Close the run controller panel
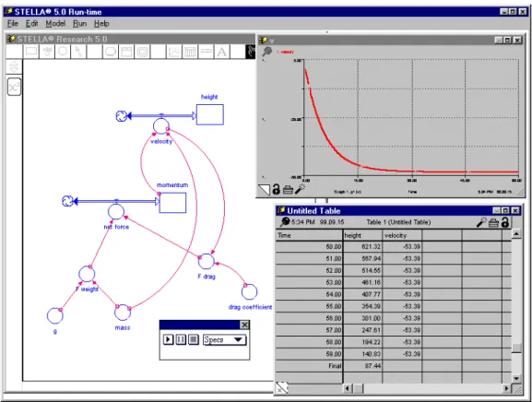Image resolution: width=532 pixels, height=402 pixels. click(x=244, y=325)
